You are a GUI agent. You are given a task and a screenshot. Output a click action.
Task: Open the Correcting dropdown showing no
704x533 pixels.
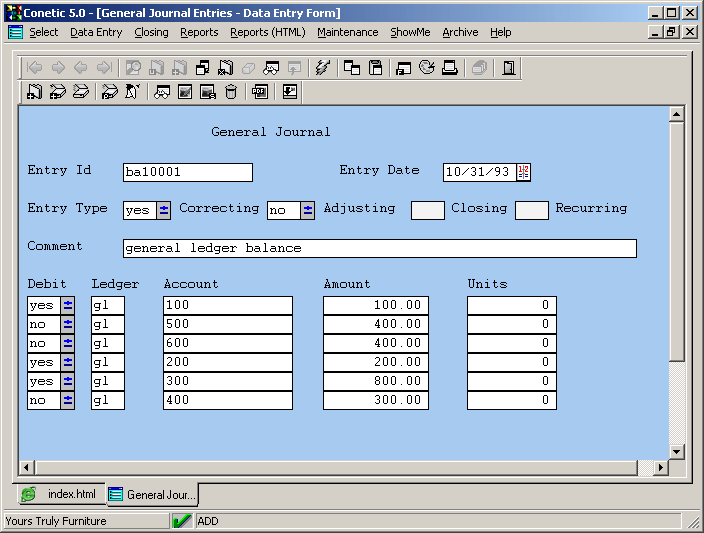pyautogui.click(x=308, y=210)
